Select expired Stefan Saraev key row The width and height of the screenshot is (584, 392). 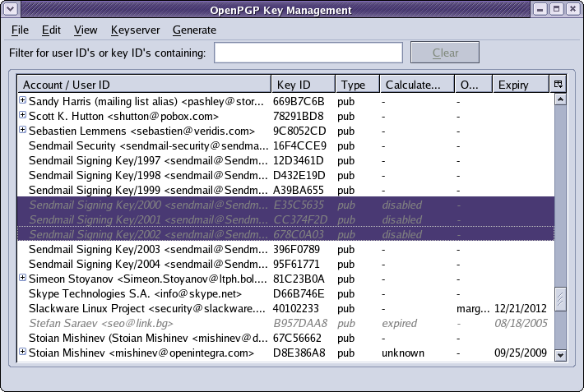point(285,323)
